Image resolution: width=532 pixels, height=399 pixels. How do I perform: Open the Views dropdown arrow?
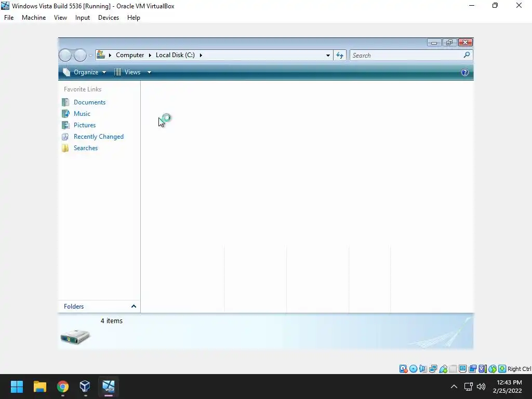tap(149, 72)
